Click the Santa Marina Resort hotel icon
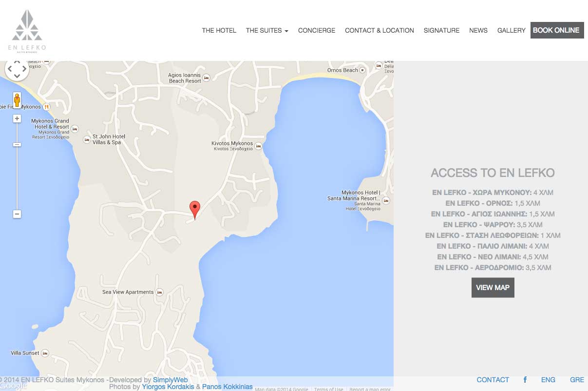588x391 pixels. pos(386,200)
